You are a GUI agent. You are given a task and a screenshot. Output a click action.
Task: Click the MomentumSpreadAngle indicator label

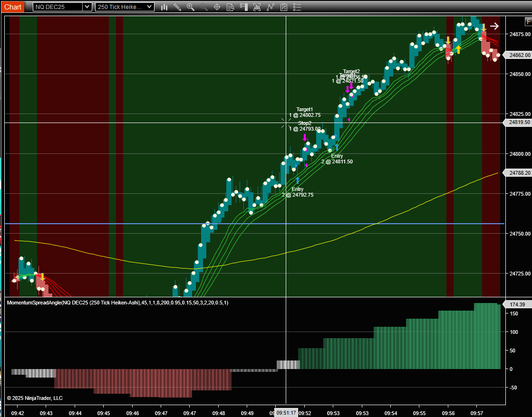click(117, 303)
